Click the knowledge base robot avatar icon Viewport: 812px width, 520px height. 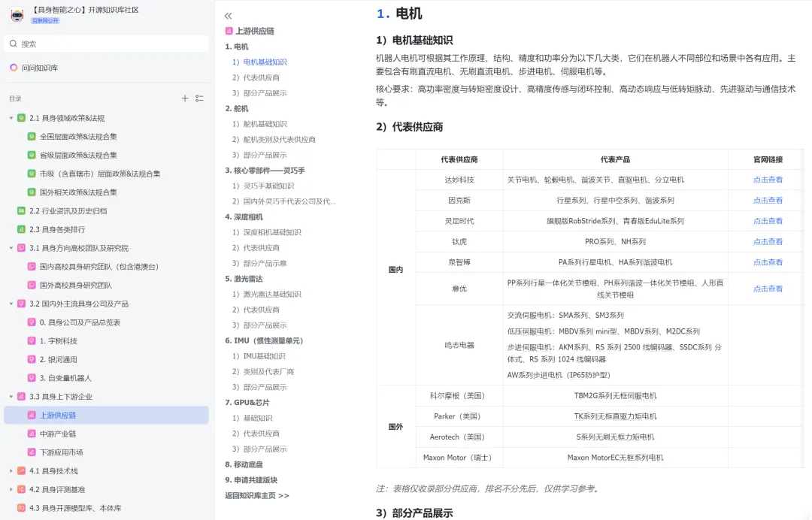click(x=17, y=15)
